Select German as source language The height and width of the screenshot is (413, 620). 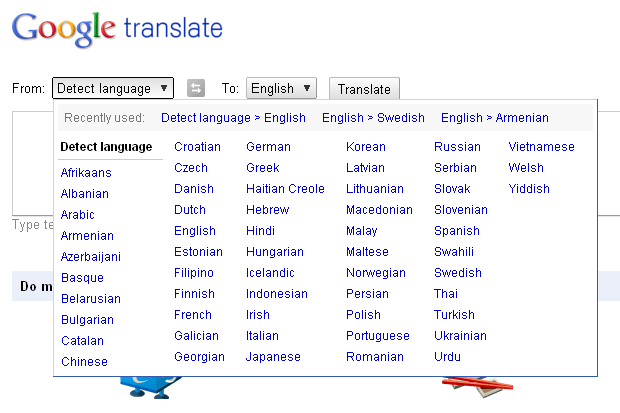pos(268,147)
